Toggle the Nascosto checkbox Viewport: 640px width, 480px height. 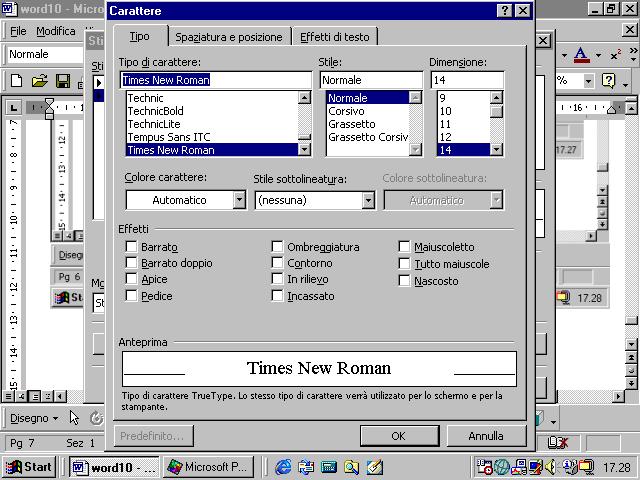coord(404,280)
